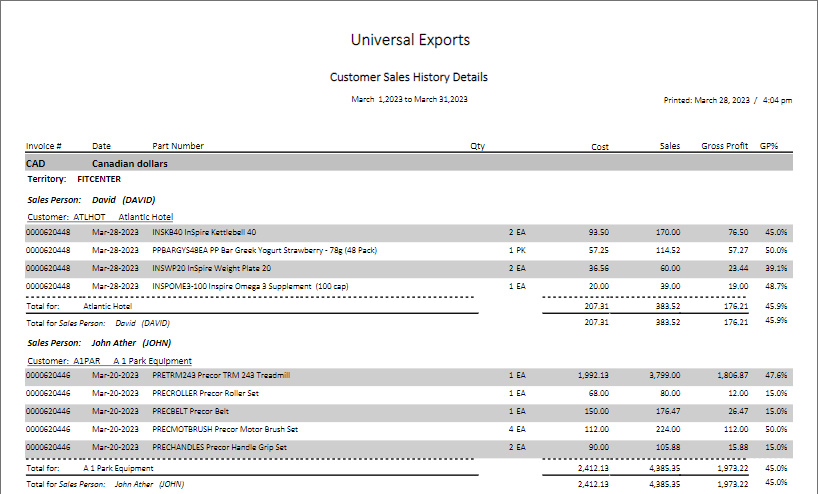Click the Customer Sales History Details heading
The image size is (818, 494).
[408, 77]
